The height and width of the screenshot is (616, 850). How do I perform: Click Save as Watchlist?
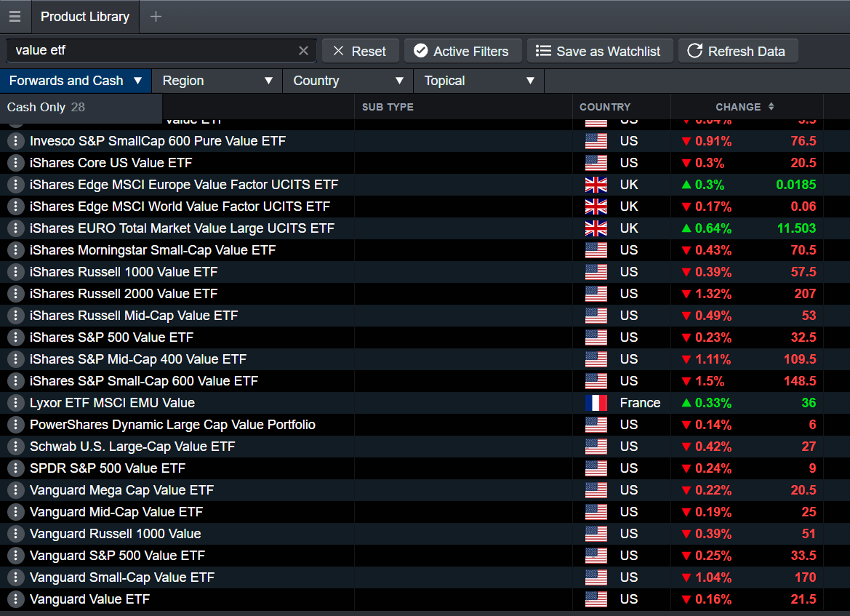(x=600, y=51)
